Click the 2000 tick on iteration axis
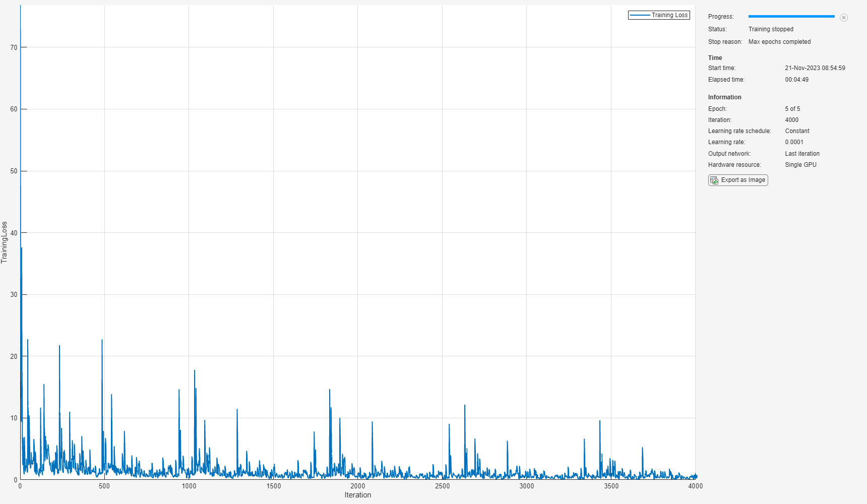This screenshot has height=504, width=867. pos(358,486)
